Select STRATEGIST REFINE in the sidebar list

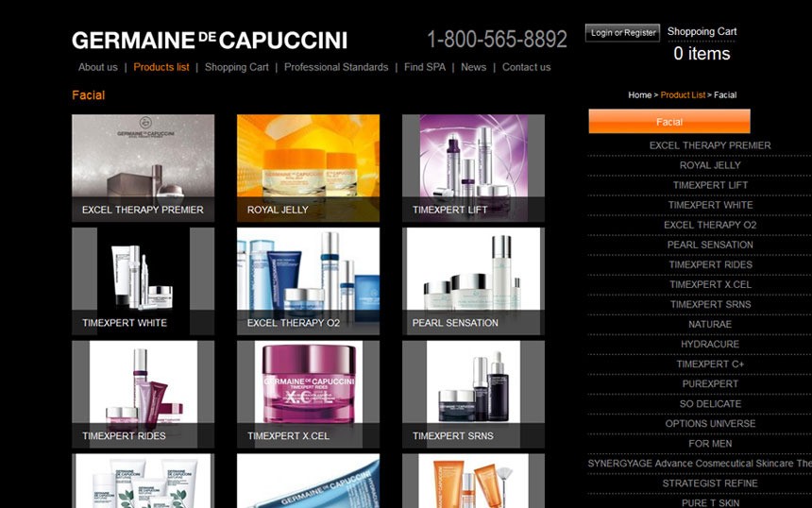coord(710,483)
